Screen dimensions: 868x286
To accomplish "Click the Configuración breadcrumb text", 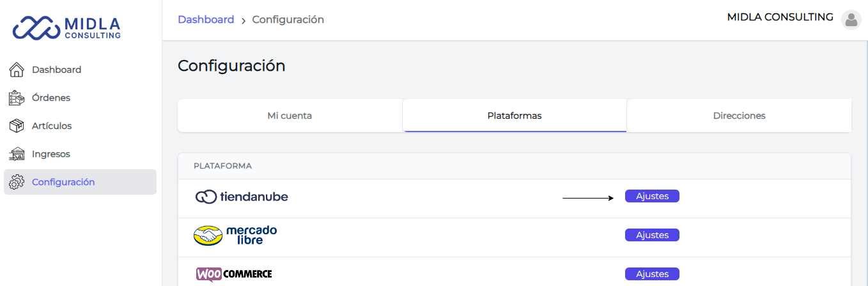I will click(288, 20).
